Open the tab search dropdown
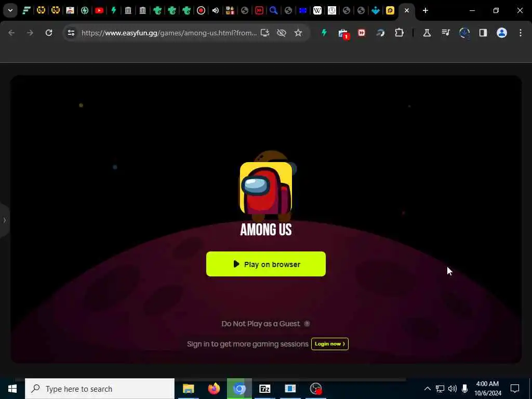The height and width of the screenshot is (399, 532). [10, 10]
